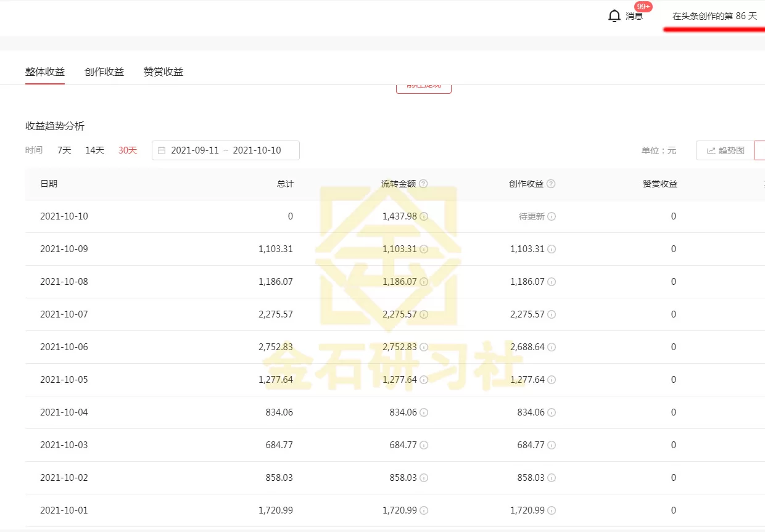This screenshot has height=532, width=765.
Task: Open the 2021-09-11 ~ 2021-10-10 date range selector
Action: tap(225, 150)
